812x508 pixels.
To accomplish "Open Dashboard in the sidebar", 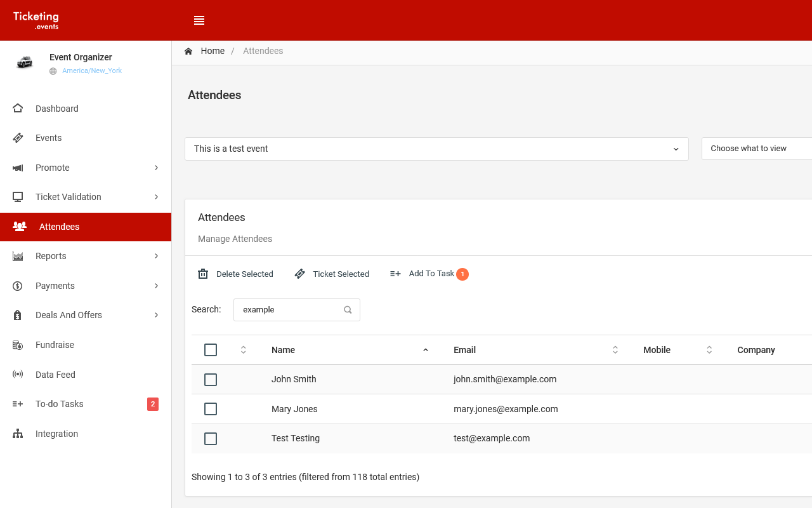I will [x=86, y=109].
